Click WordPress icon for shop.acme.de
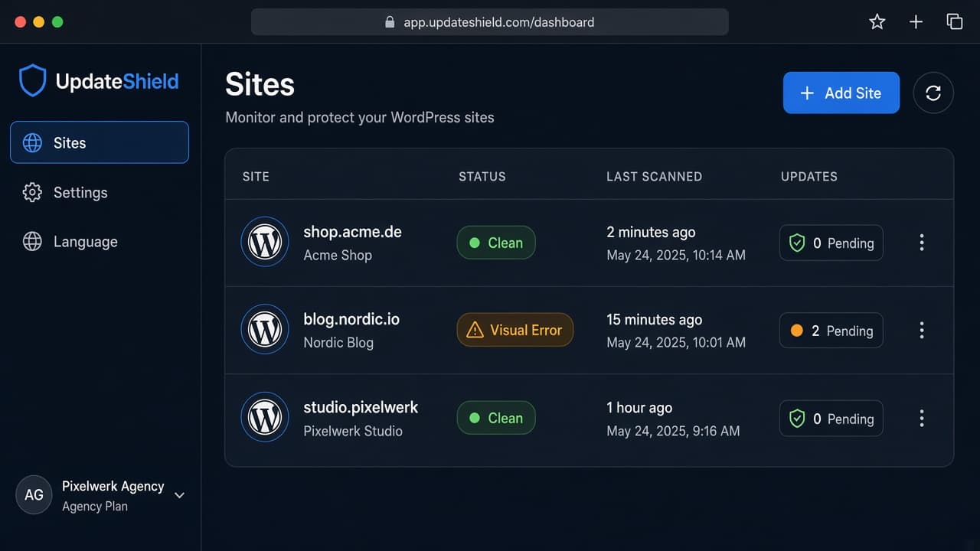 (265, 242)
